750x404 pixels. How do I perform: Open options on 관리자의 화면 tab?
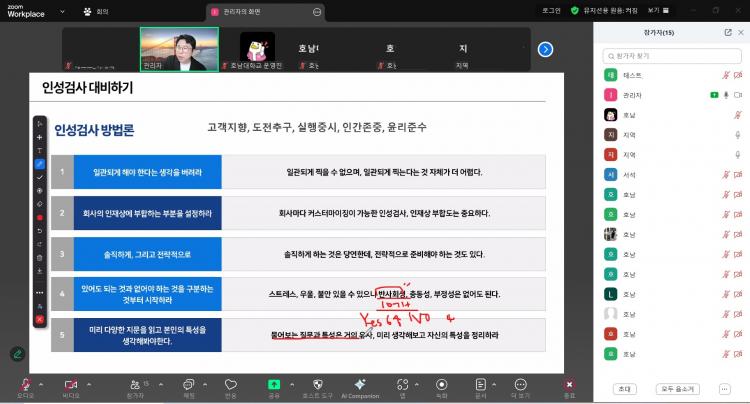[x=317, y=12]
